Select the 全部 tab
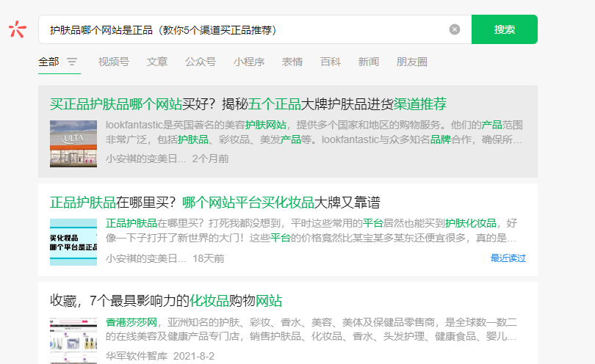Image resolution: width=595 pixels, height=364 pixels. (x=48, y=62)
